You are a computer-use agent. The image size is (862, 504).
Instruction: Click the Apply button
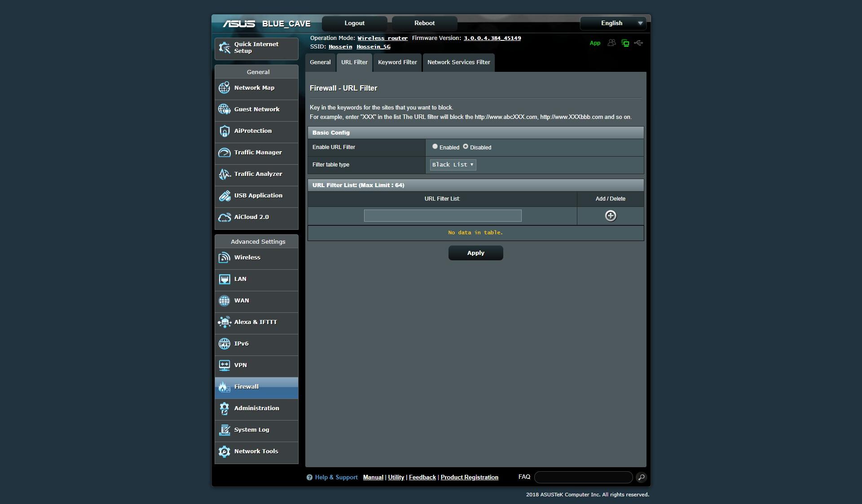tap(475, 253)
